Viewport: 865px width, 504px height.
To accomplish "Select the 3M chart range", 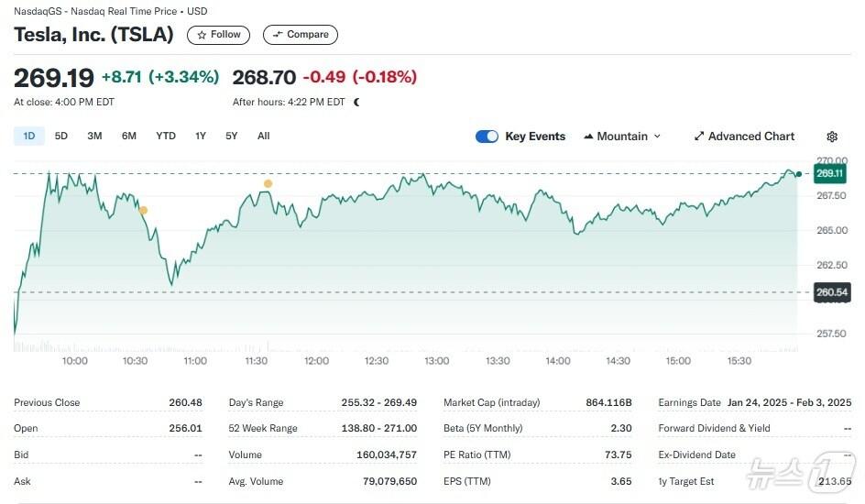I will click(94, 137).
